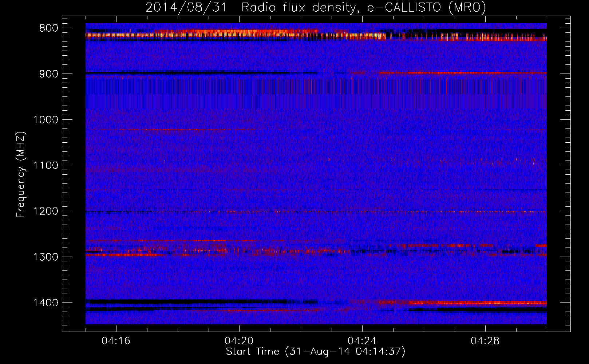Click the 04:16 time tick label

pos(116,341)
